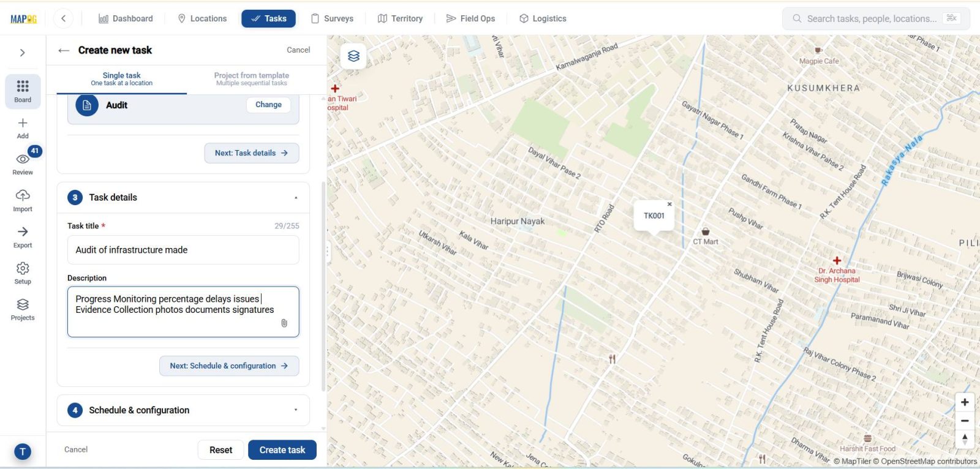Image resolution: width=980 pixels, height=469 pixels.
Task: Open Setup gear in the sidebar
Action: [x=23, y=273]
